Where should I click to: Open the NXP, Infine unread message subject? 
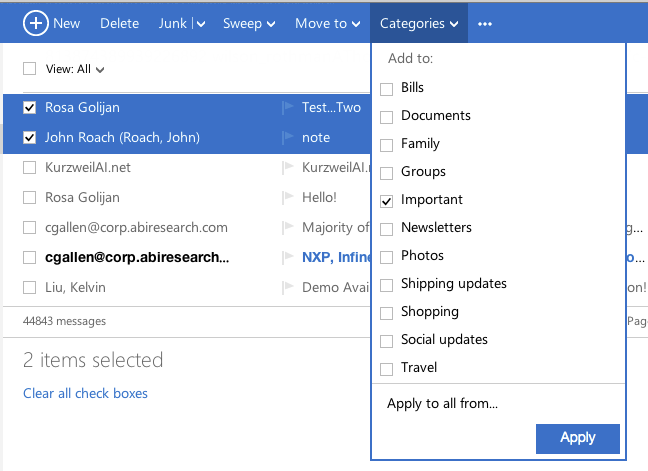(336, 257)
